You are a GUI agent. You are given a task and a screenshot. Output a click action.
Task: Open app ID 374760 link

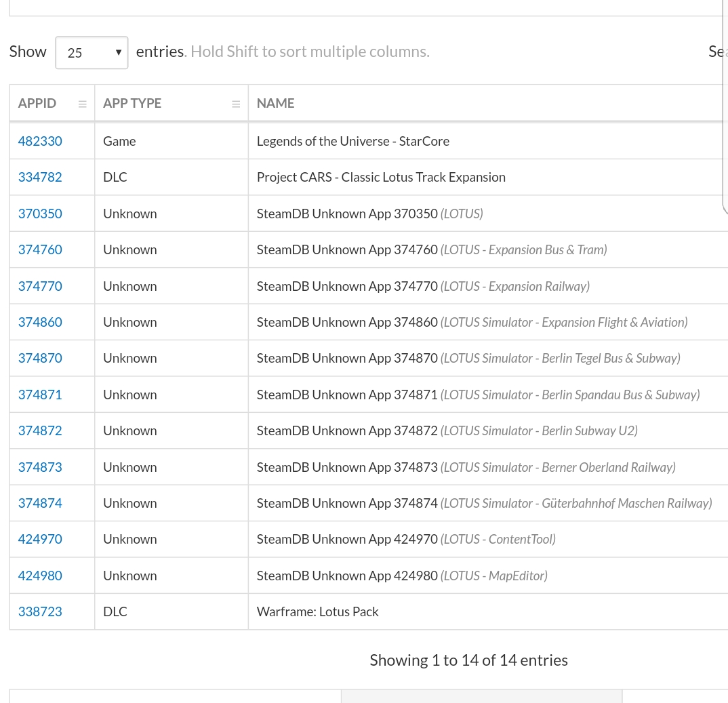pos(40,249)
